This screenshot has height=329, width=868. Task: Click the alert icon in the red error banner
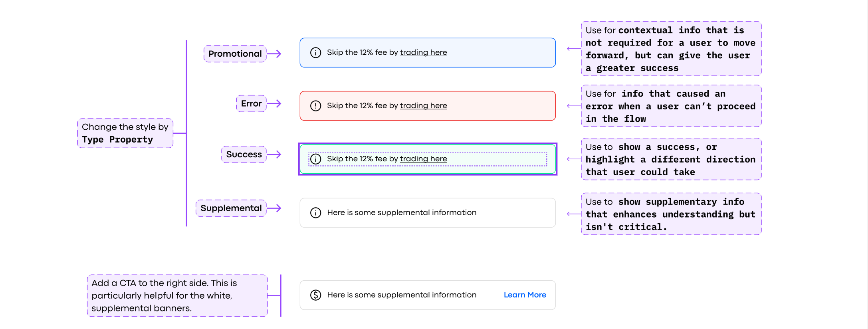click(x=315, y=106)
